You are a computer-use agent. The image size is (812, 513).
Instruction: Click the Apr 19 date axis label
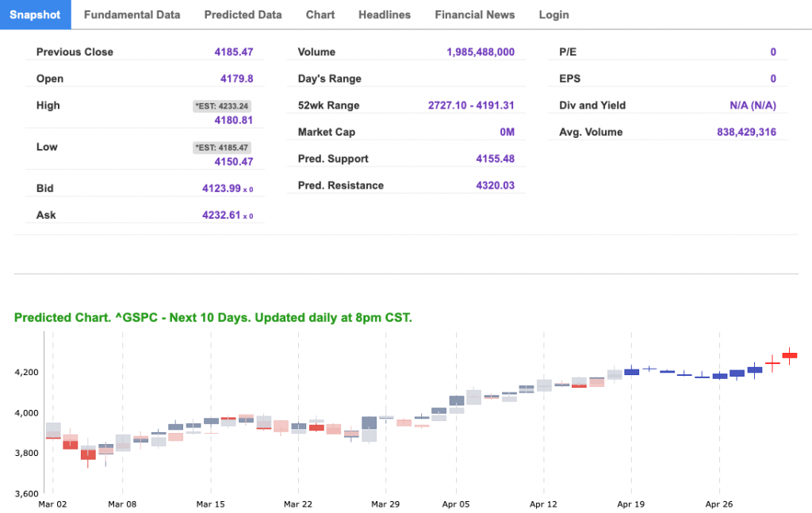pyautogui.click(x=631, y=503)
